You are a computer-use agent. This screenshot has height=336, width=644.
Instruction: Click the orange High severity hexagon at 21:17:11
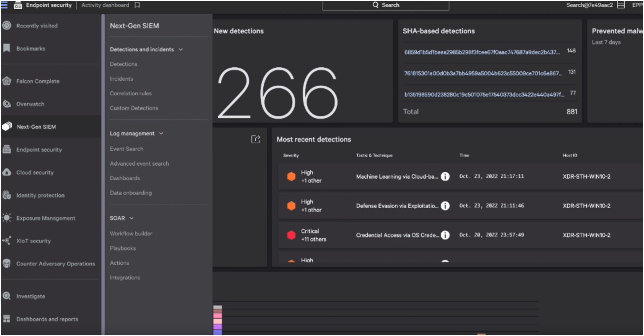(x=291, y=176)
